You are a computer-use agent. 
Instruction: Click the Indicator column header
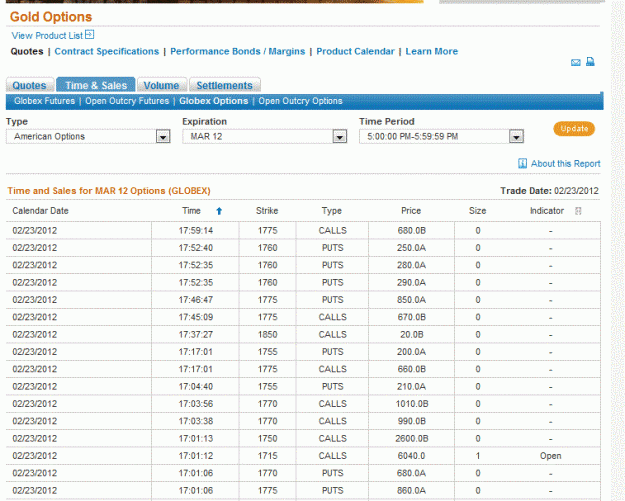click(546, 211)
